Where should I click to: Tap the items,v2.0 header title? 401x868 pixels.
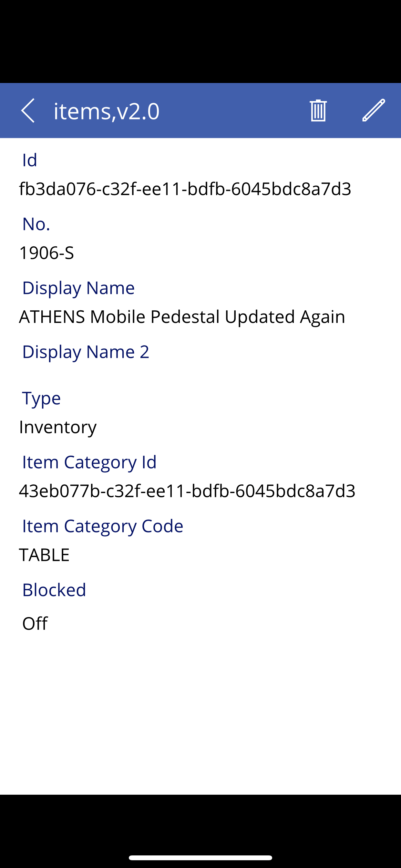(x=107, y=111)
